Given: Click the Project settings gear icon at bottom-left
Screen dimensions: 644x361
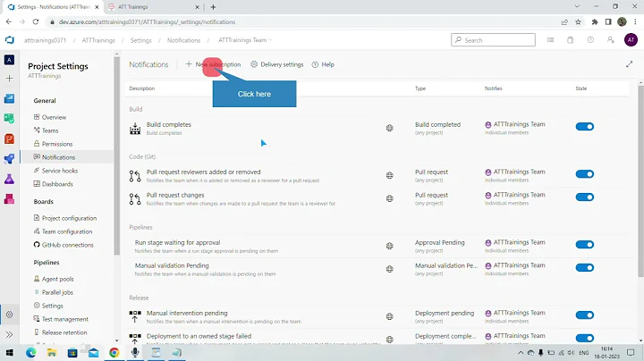Looking at the screenshot, I should click(x=9, y=315).
